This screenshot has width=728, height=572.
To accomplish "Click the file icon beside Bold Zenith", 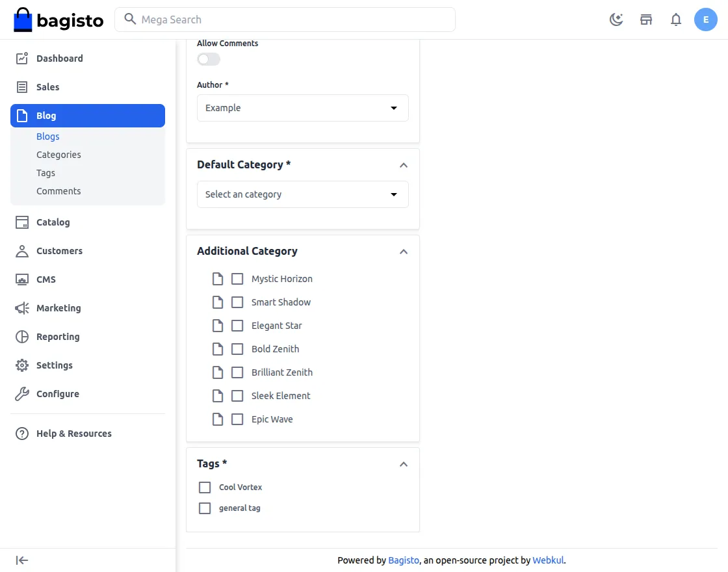I will pos(218,349).
